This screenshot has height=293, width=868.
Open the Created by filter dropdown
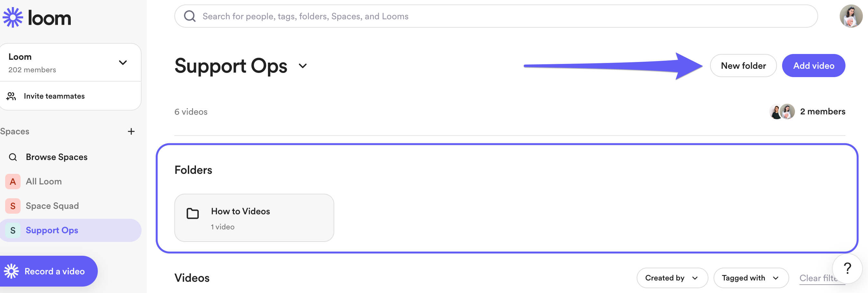(671, 278)
